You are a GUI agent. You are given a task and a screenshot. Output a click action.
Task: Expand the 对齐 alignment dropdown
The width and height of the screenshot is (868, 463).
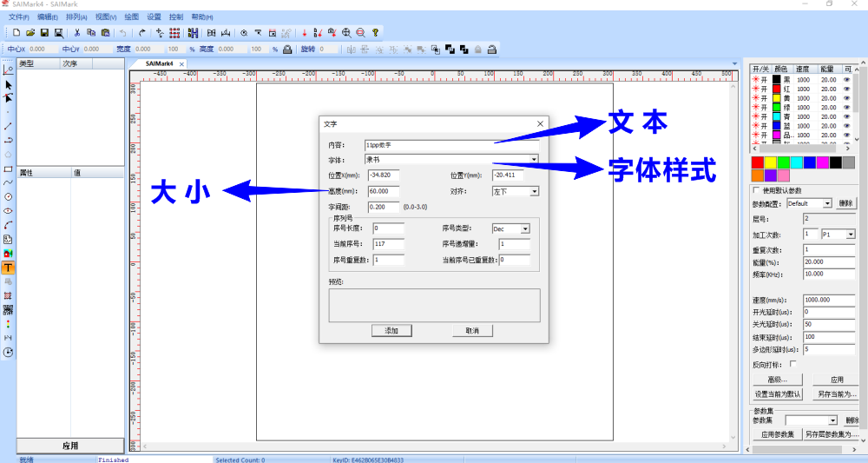coord(533,191)
